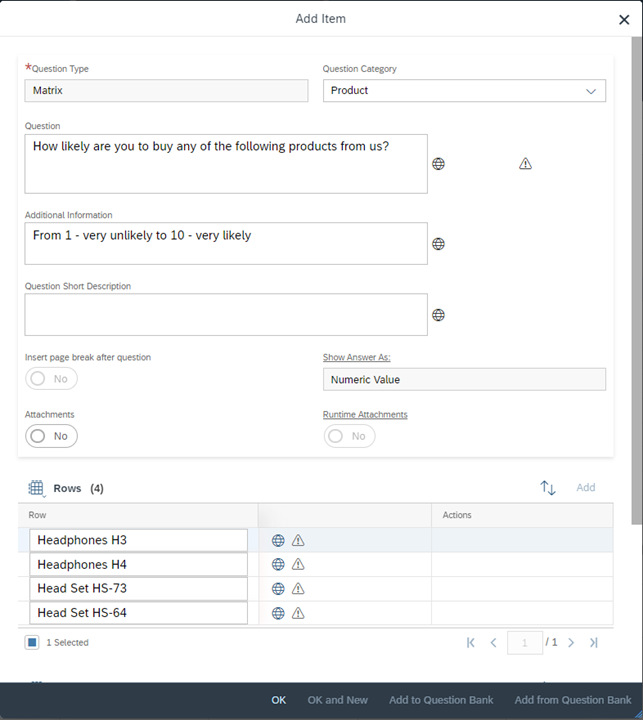Screen dimensions: 643x720
Task: Jump to last page of rows
Action: point(593,642)
